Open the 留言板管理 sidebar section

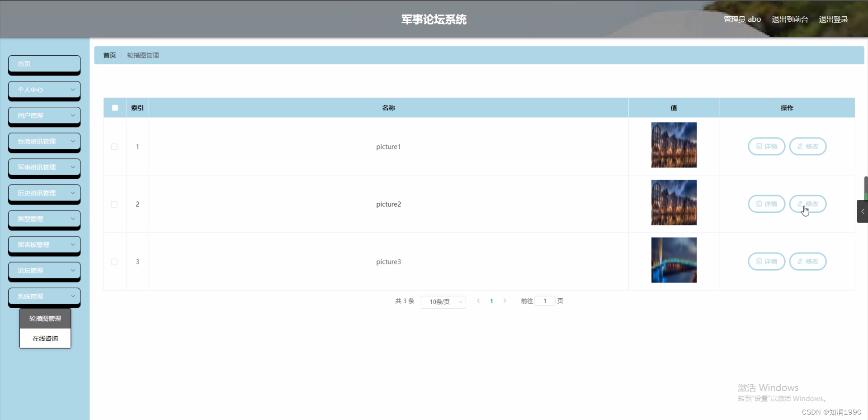coord(44,244)
